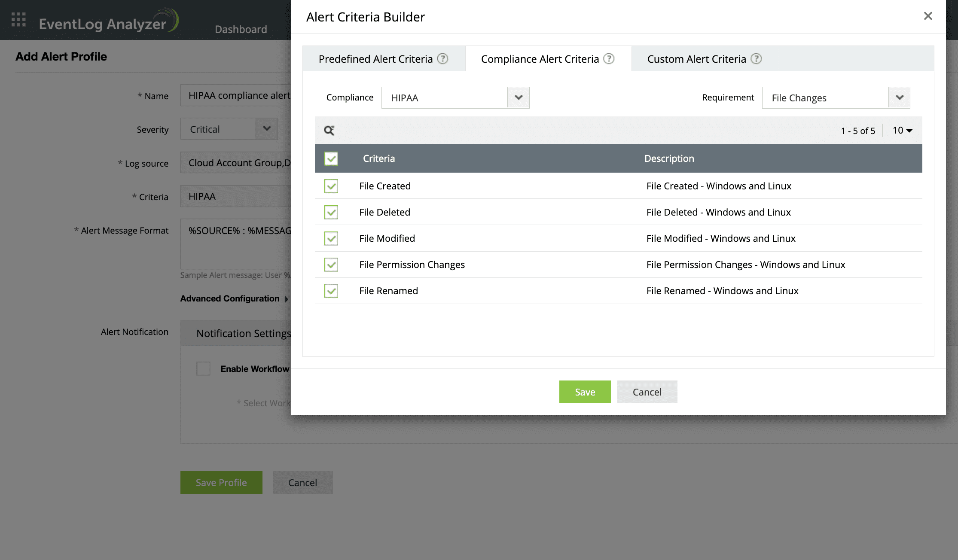The height and width of the screenshot is (560, 958).
Task: Open the Severity Critical dropdown
Action: 266,129
